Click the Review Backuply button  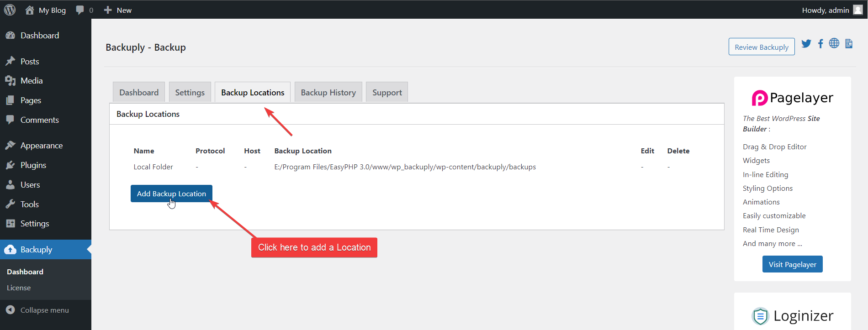762,47
